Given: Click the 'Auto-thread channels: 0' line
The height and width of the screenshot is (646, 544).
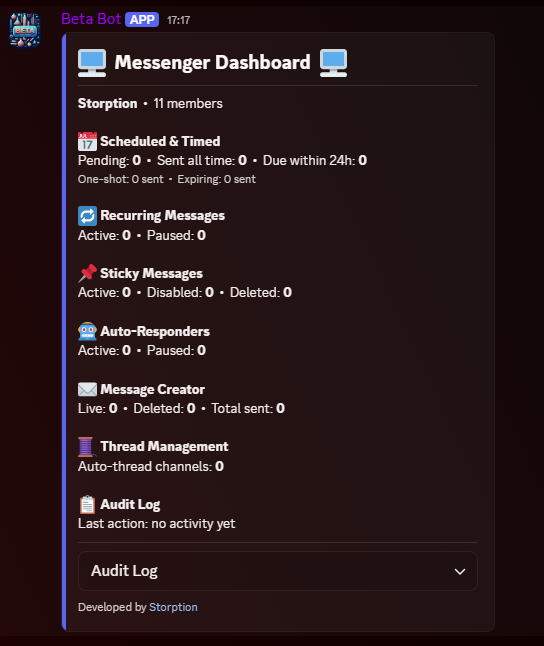Looking at the screenshot, I should [x=151, y=466].
